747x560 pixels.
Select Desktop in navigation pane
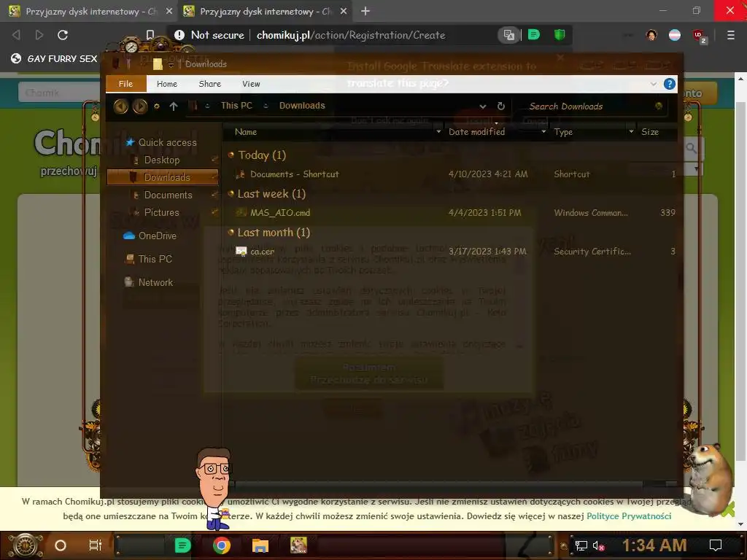(162, 160)
